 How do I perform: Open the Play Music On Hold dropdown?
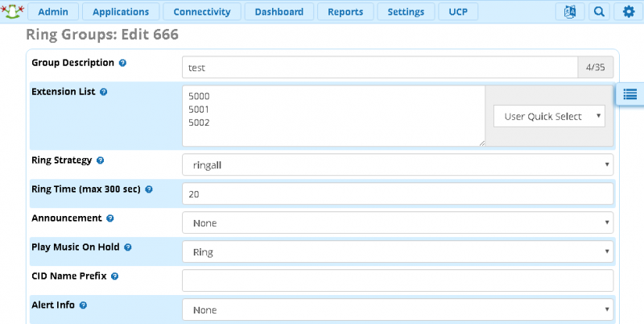pos(398,251)
